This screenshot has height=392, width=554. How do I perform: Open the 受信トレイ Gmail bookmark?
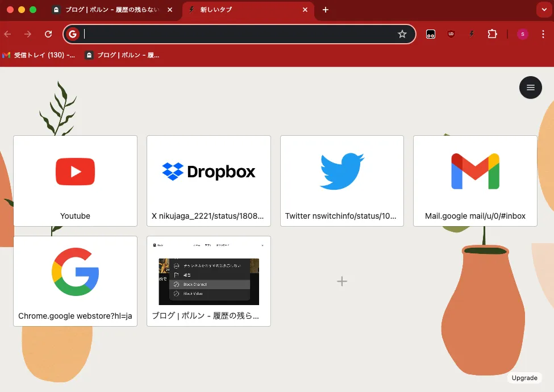pyautogui.click(x=39, y=55)
